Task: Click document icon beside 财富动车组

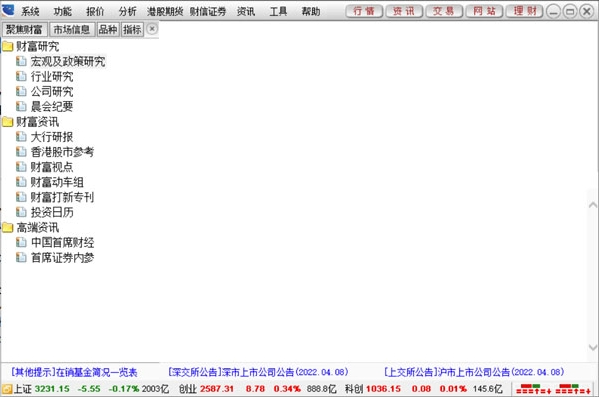Action: pyautogui.click(x=21, y=182)
